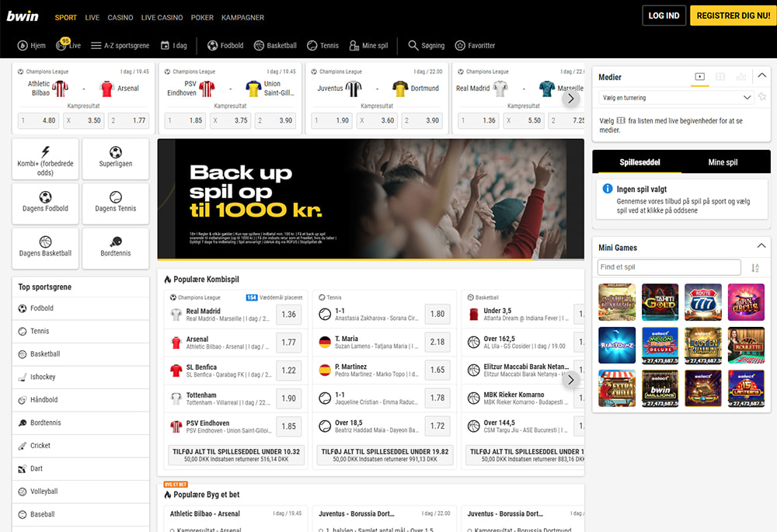Collapse the Mini Games panel
This screenshot has height=532, width=777.
pyautogui.click(x=762, y=247)
